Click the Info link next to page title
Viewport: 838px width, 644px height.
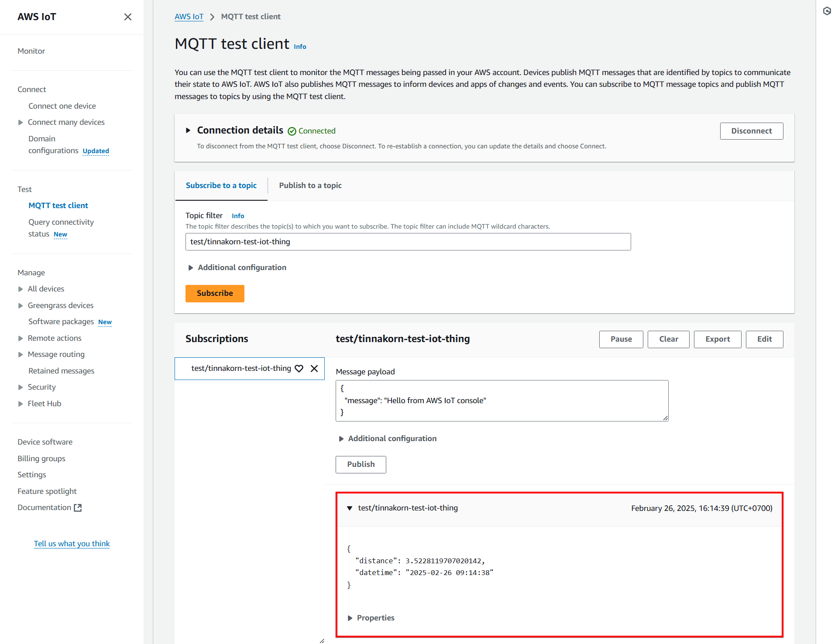tap(300, 47)
